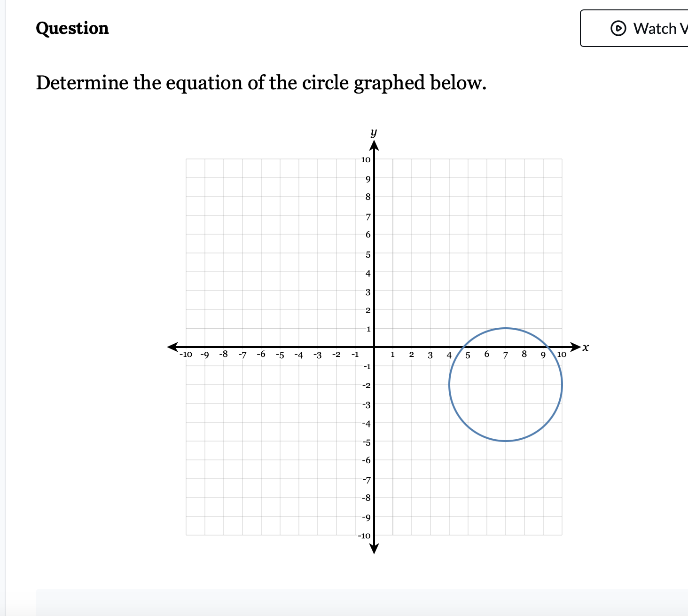Viewport: 688px width, 616px height.
Task: Select the circle drawn on the graph
Action: (505, 328)
